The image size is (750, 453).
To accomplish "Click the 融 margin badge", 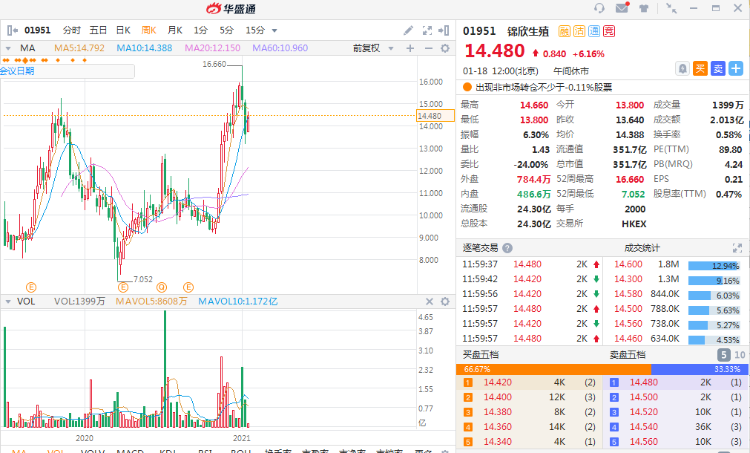I will (564, 31).
